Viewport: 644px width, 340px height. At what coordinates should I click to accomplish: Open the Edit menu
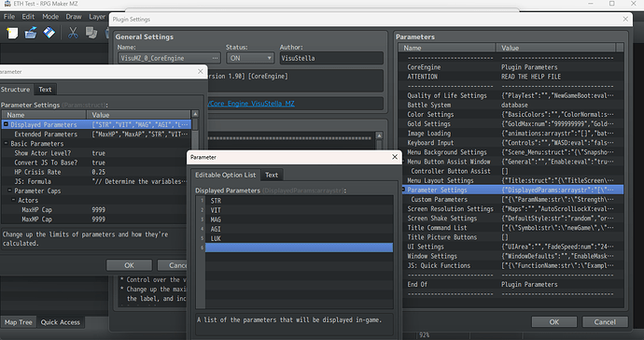pyautogui.click(x=28, y=17)
